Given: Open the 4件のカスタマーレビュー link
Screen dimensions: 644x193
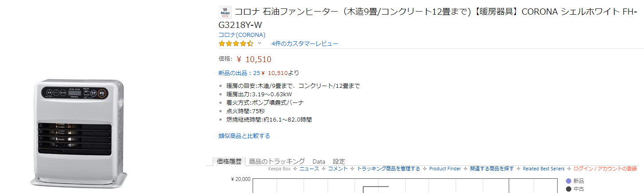Looking at the screenshot, I should coord(304,43).
